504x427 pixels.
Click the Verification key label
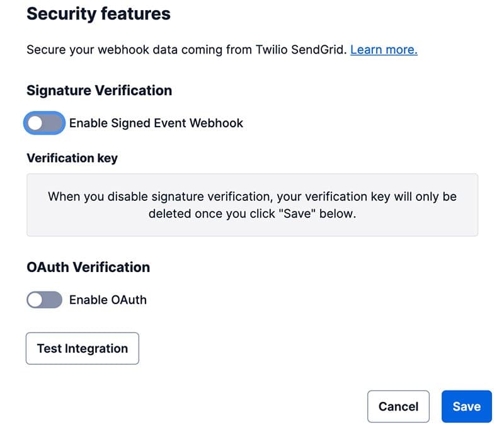pos(71,158)
